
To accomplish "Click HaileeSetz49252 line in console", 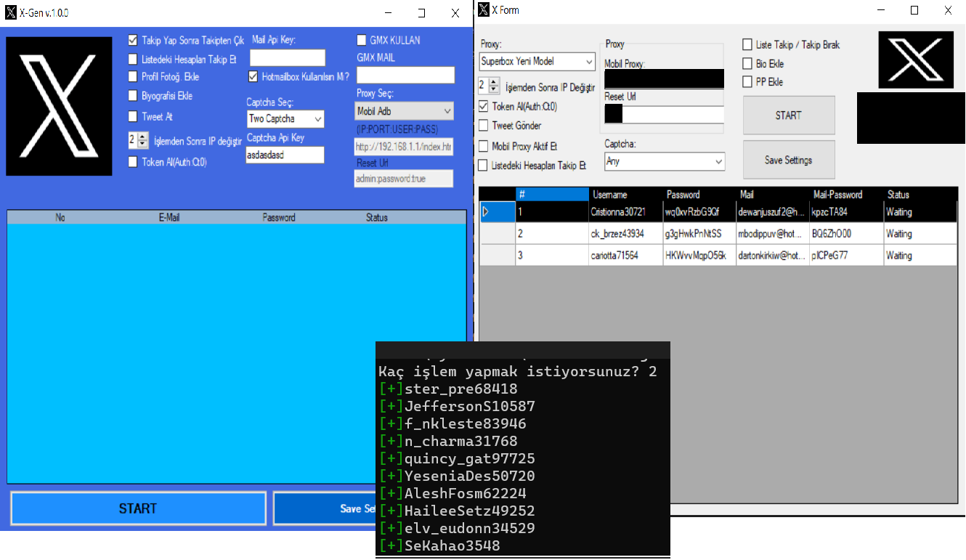I will 457,511.
